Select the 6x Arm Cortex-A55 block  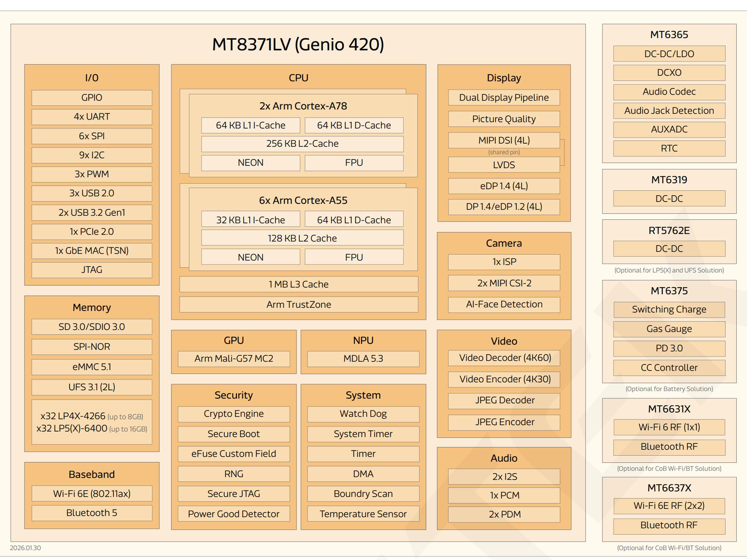[302, 200]
